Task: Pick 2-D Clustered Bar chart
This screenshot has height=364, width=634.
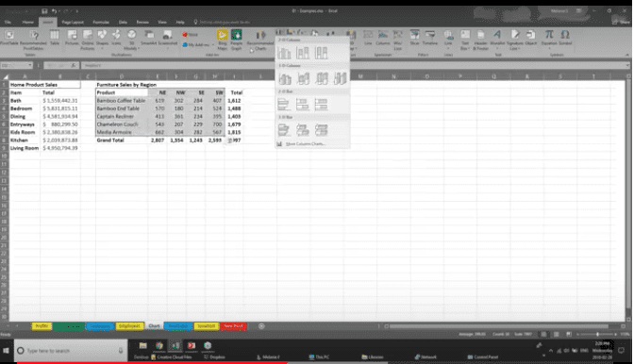Action: coord(284,105)
